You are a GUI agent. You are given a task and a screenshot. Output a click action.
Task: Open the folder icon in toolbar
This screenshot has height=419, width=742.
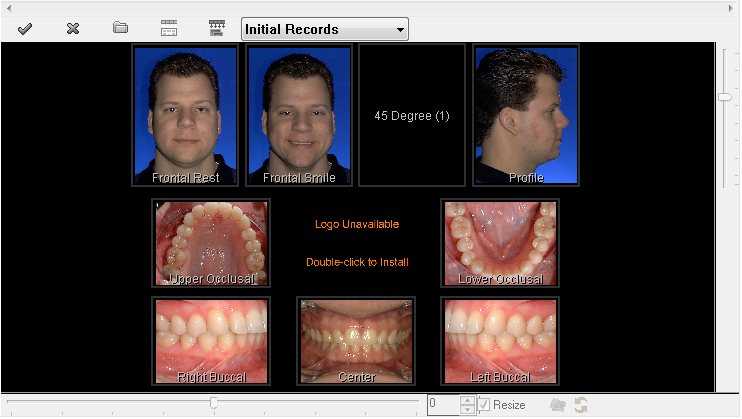[x=121, y=27]
